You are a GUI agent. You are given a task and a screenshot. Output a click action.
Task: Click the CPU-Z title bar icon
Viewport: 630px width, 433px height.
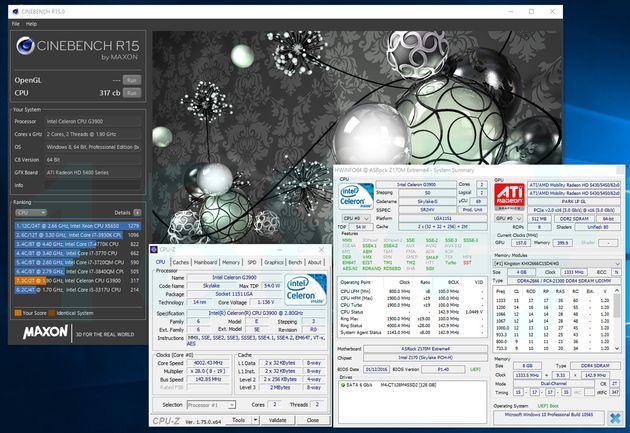point(154,250)
